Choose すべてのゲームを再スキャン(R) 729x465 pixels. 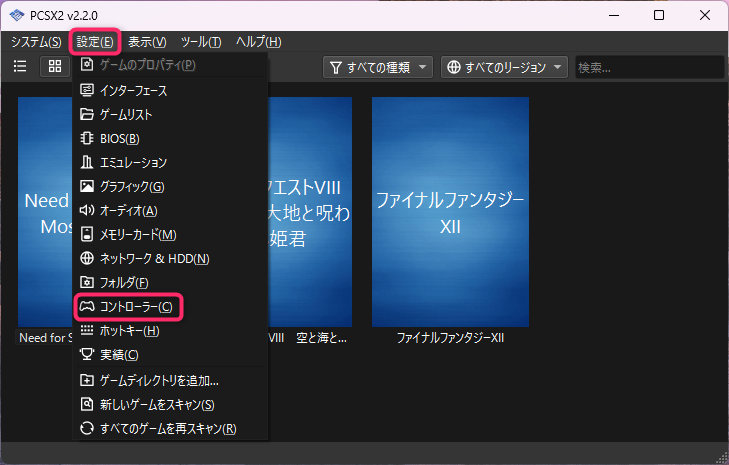[x=170, y=428]
